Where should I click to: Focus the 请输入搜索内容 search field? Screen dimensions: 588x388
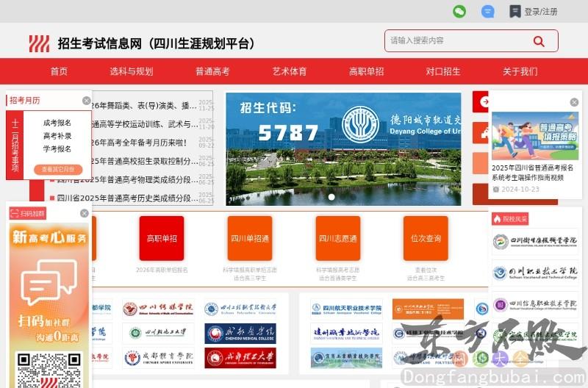tap(471, 41)
